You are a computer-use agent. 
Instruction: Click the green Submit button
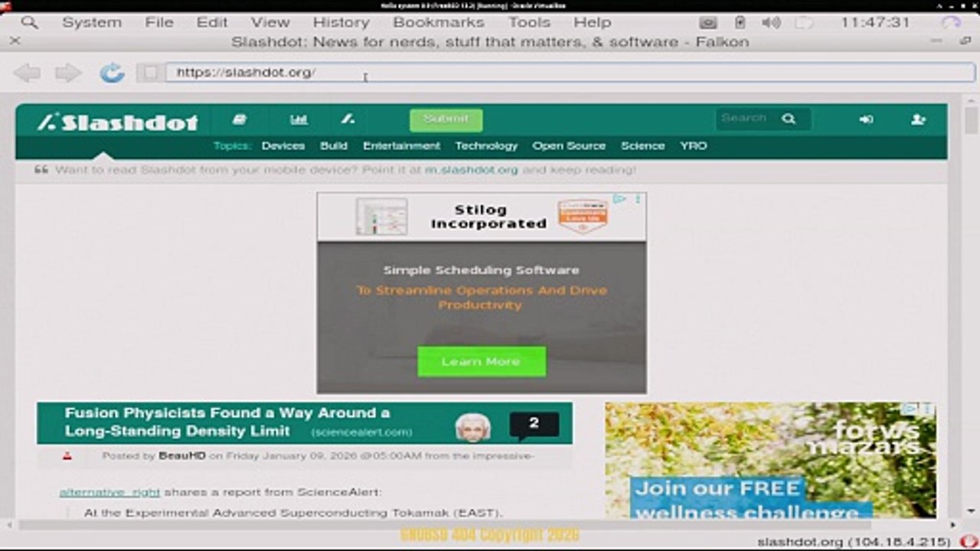pos(446,119)
